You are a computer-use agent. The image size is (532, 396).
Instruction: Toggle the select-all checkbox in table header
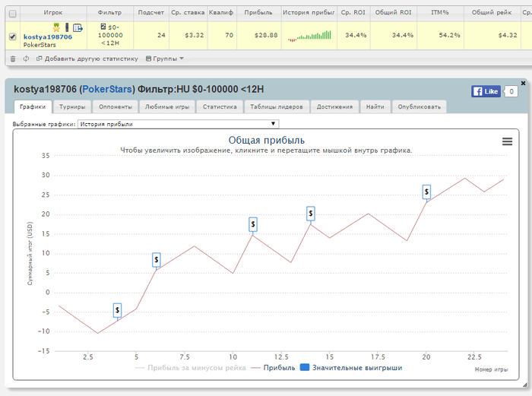(x=12, y=13)
